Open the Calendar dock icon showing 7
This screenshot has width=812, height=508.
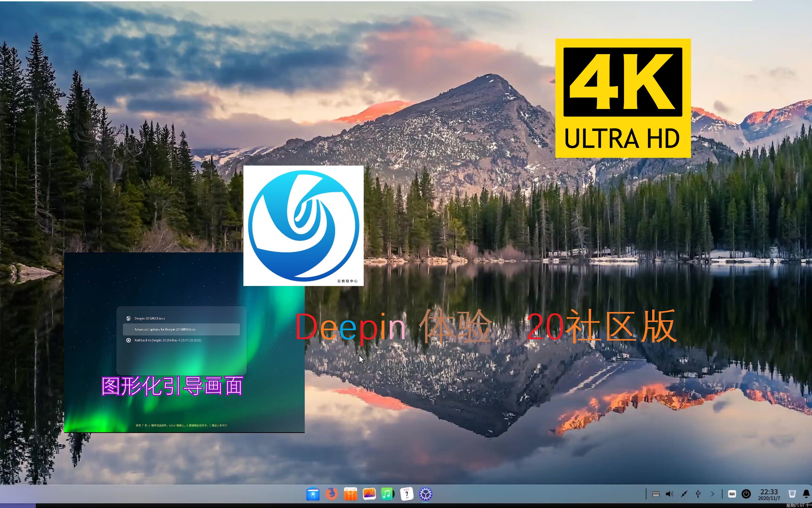(407, 494)
